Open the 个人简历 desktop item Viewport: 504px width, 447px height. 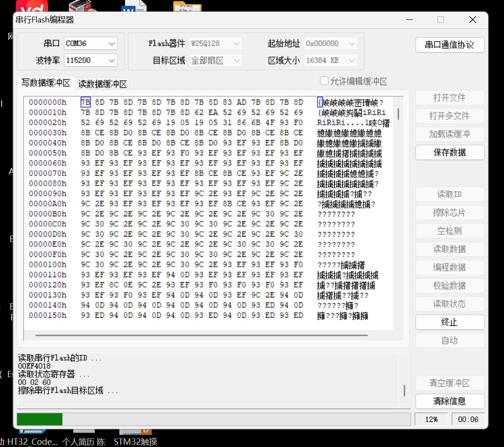pyautogui.click(x=84, y=442)
